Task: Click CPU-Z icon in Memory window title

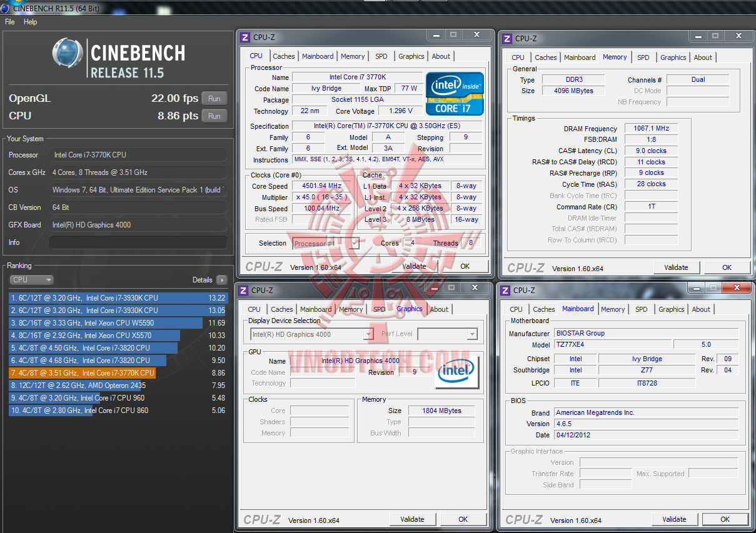Action: pos(507,39)
